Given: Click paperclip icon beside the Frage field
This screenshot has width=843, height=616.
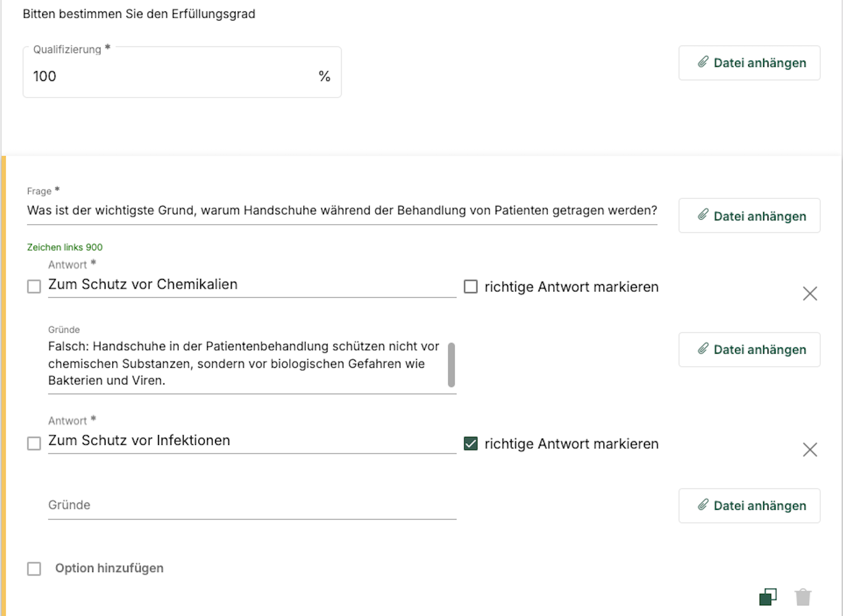Looking at the screenshot, I should (x=703, y=215).
